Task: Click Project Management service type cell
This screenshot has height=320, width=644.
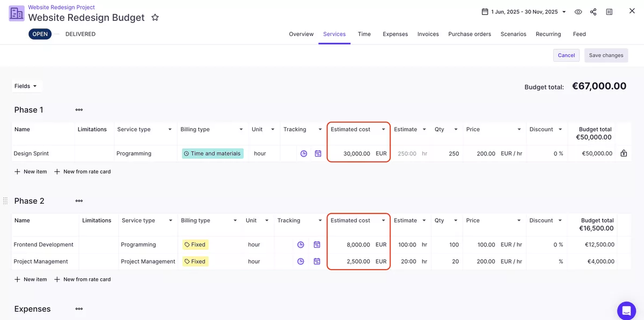Action: point(148,262)
